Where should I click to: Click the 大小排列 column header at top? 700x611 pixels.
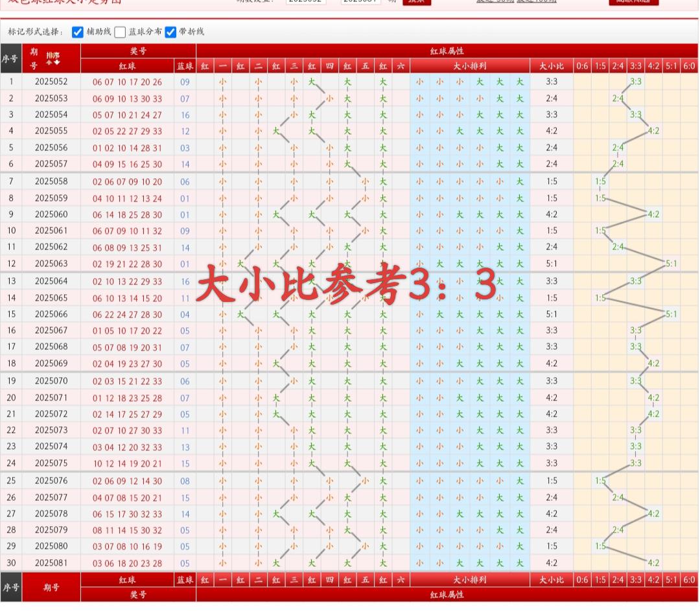click(x=469, y=66)
